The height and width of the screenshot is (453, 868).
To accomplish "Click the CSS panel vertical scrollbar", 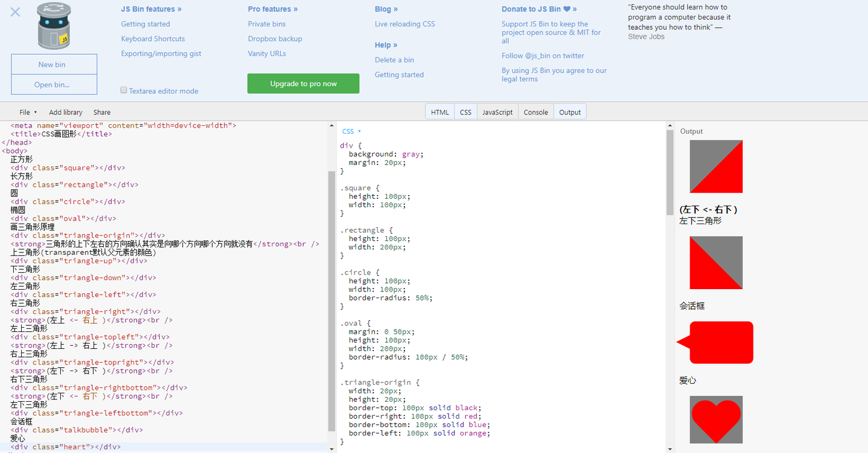I will click(670, 173).
